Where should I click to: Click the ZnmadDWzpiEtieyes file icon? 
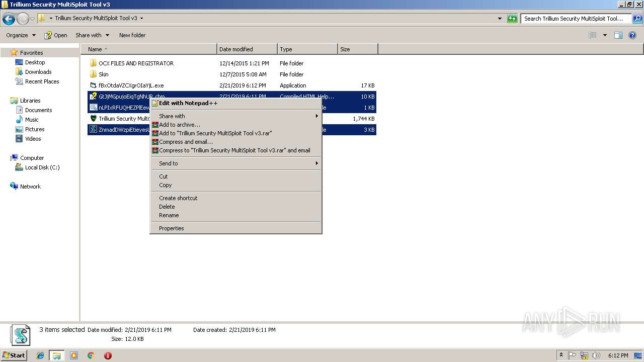click(x=93, y=130)
